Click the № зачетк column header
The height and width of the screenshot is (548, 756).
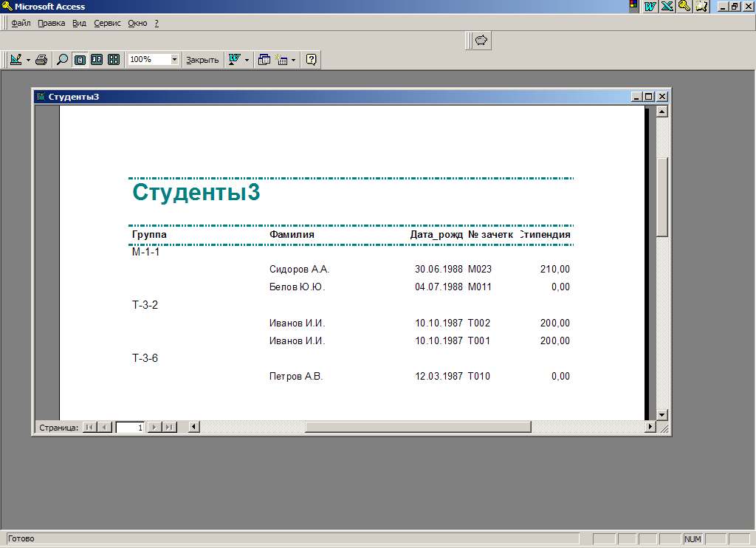(490, 234)
